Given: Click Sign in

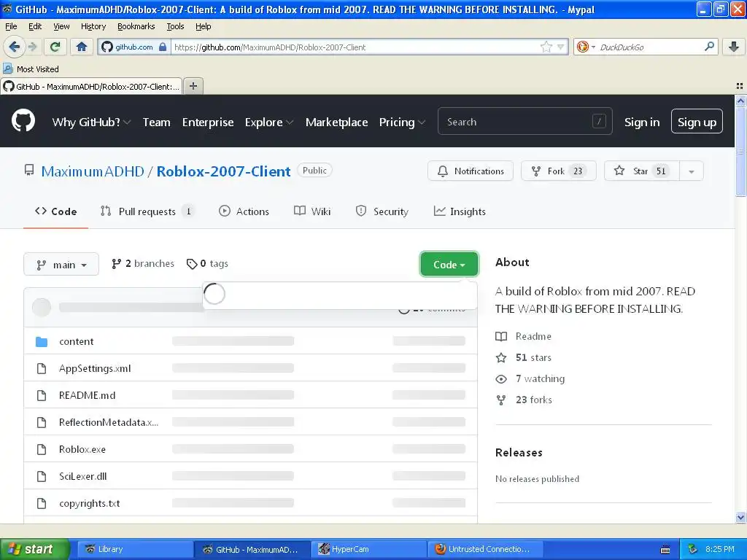Looking at the screenshot, I should 642,122.
